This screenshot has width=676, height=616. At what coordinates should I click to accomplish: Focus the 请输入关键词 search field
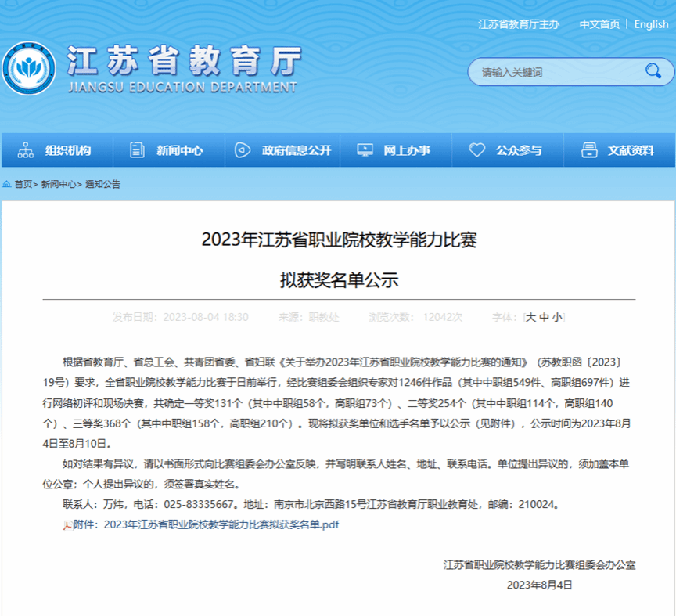(556, 72)
